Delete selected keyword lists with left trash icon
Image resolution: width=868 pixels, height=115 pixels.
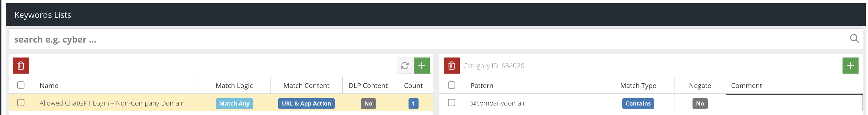click(21, 66)
